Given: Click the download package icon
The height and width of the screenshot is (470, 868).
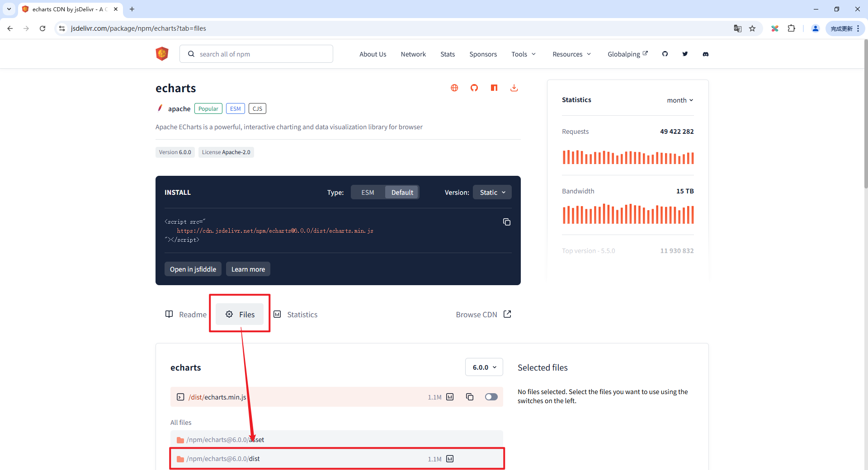Looking at the screenshot, I should click(514, 88).
